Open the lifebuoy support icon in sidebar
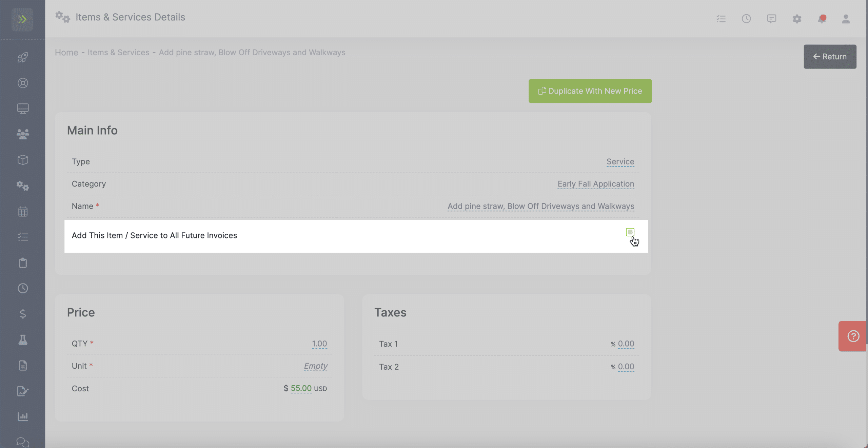868x448 pixels. [x=23, y=83]
